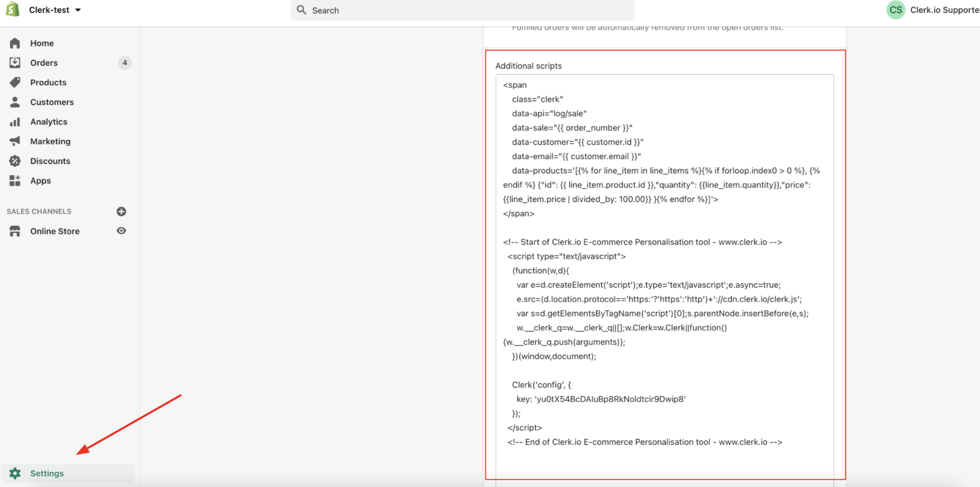Screen dimensions: 980x487
Task: Click the Analytics bar chart icon
Action: (x=15, y=122)
